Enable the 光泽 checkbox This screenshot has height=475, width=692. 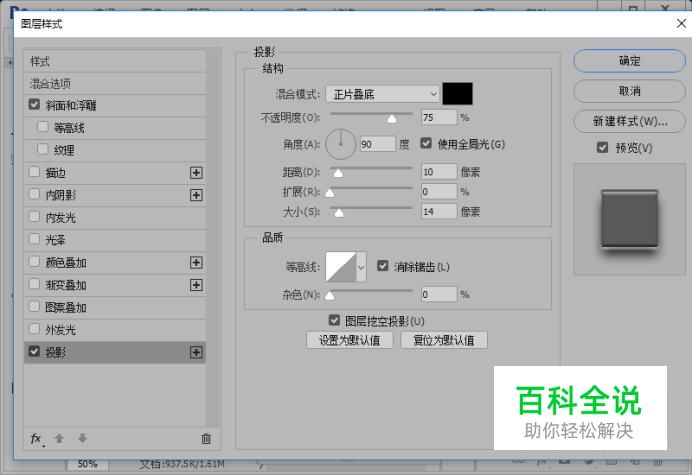coord(34,239)
